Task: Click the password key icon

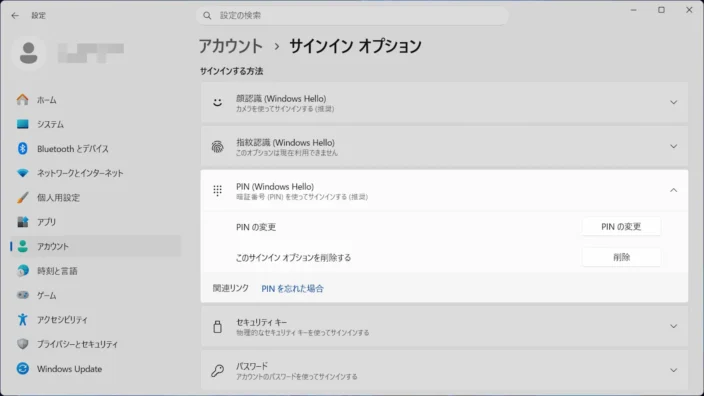Action: click(x=217, y=370)
